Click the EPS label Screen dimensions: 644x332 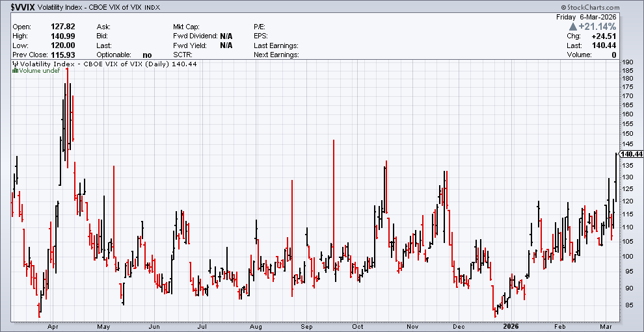pyautogui.click(x=261, y=36)
